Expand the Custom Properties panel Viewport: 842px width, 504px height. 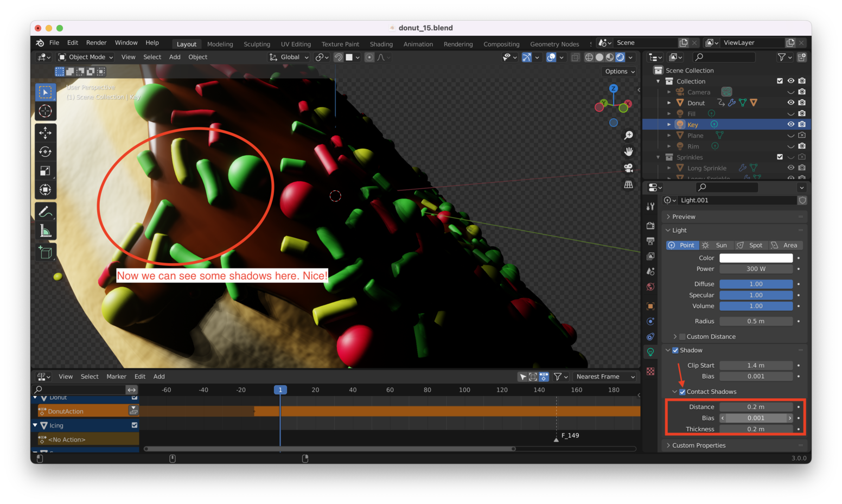click(x=698, y=445)
